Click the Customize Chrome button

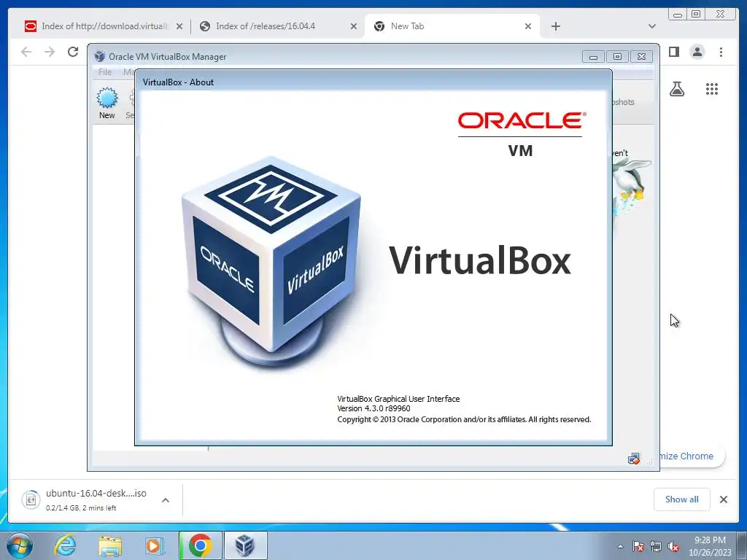[x=692, y=456]
